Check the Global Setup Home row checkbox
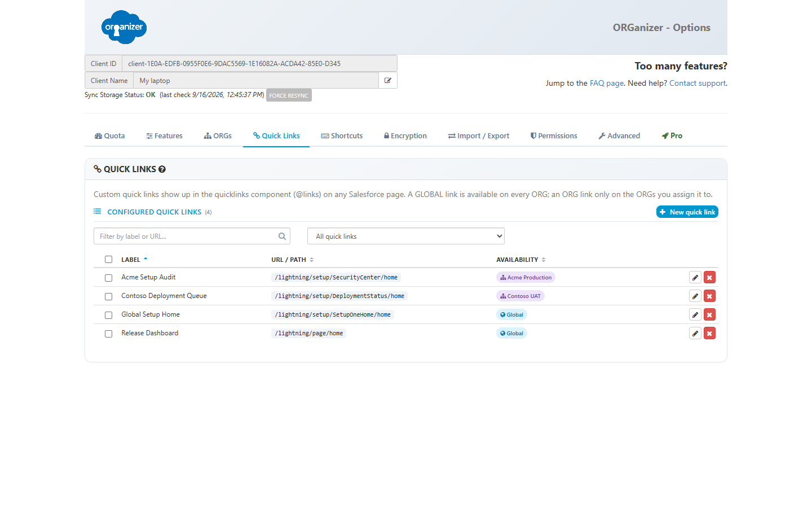The width and height of the screenshot is (812, 508). pos(108,315)
